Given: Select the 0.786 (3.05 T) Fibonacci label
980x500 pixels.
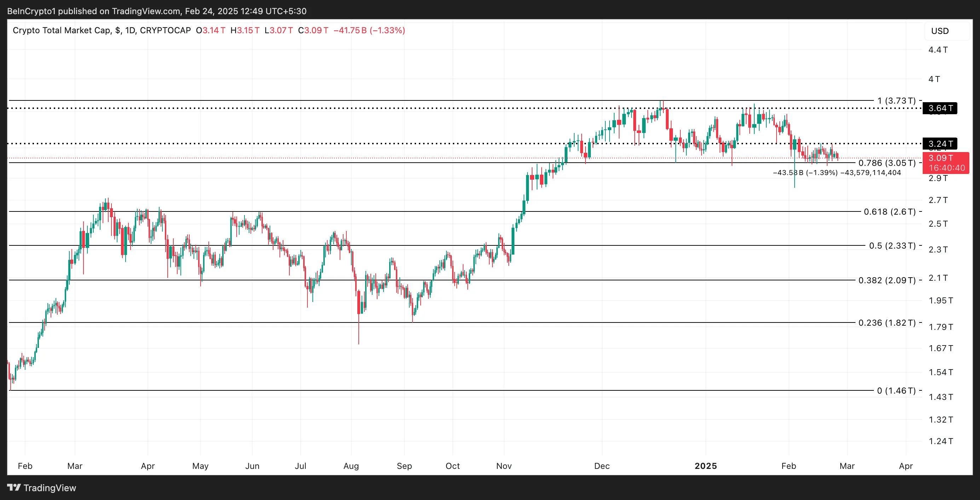Looking at the screenshot, I should [x=887, y=163].
